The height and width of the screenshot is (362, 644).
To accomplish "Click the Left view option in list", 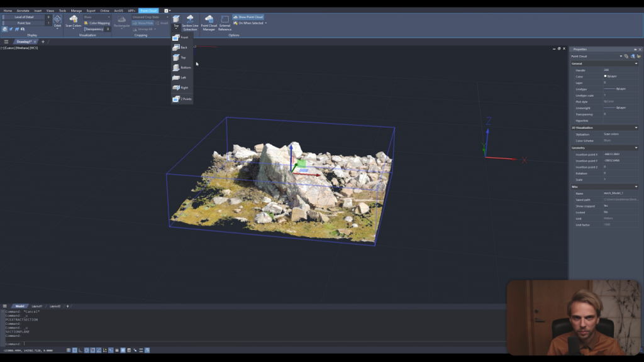I will tap(181, 77).
